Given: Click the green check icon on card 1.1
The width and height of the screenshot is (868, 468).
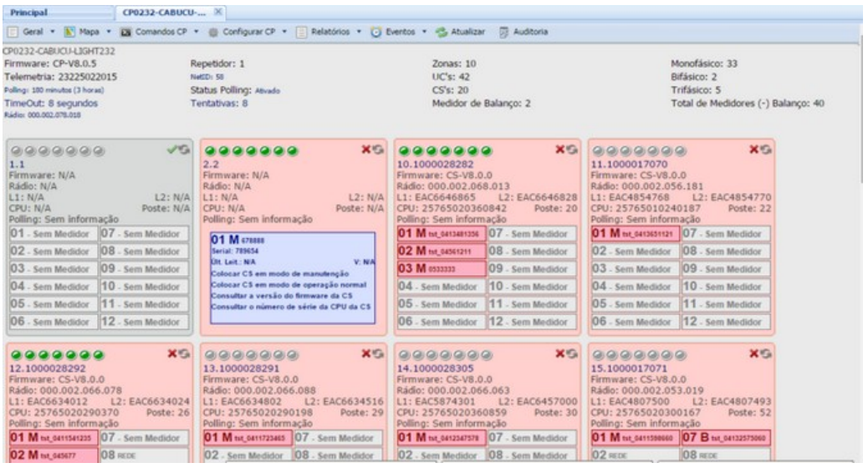Looking at the screenshot, I should tap(172, 149).
